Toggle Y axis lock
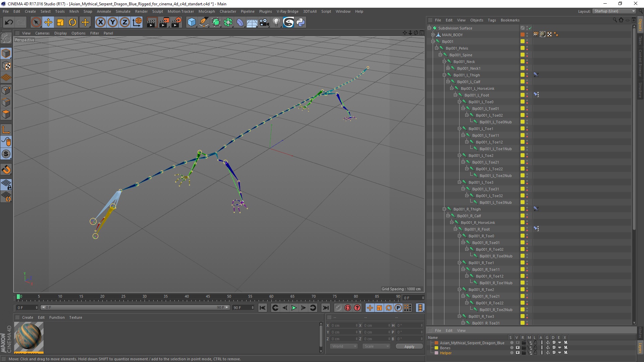This screenshot has width=644, height=362. pyautogui.click(x=113, y=22)
